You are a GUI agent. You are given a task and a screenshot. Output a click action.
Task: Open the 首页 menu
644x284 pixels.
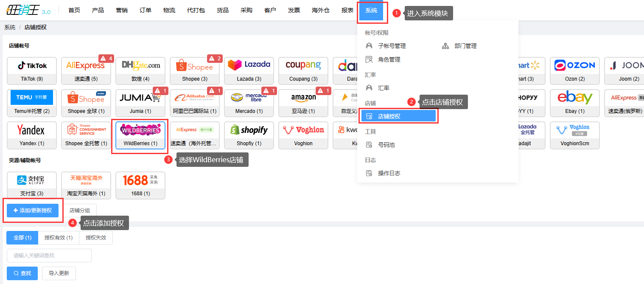74,10
